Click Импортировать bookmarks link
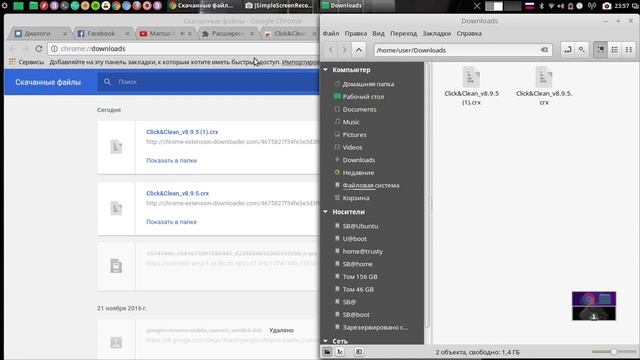This screenshot has width=640, height=360. [300, 62]
